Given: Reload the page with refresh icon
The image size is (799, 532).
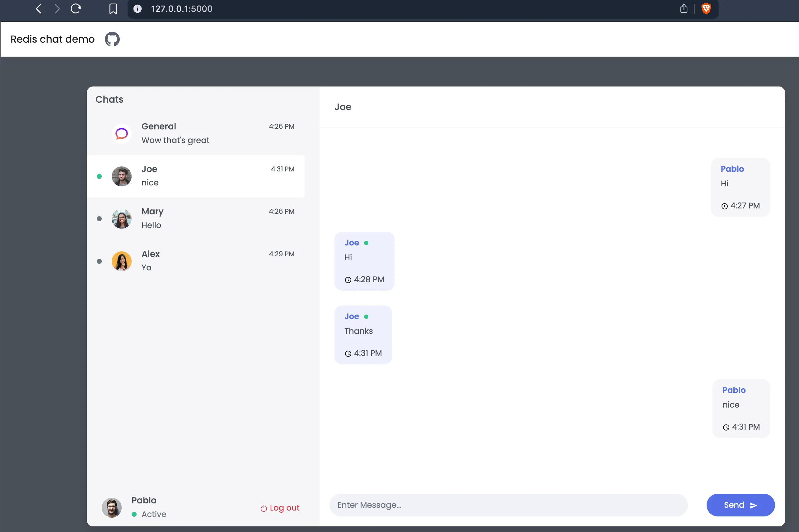Looking at the screenshot, I should pyautogui.click(x=76, y=9).
